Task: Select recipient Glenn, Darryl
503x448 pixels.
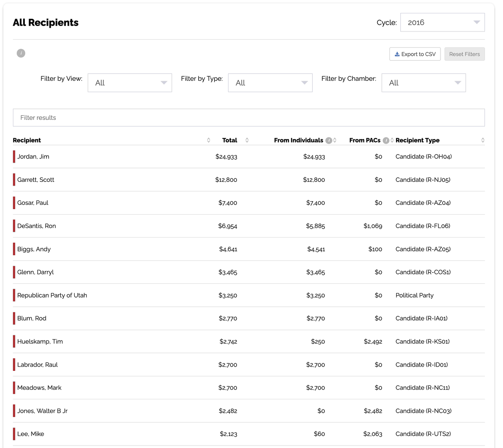Action: [x=36, y=272]
